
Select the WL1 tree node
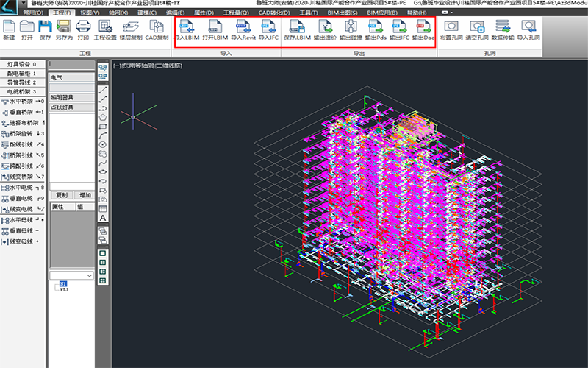click(x=64, y=289)
